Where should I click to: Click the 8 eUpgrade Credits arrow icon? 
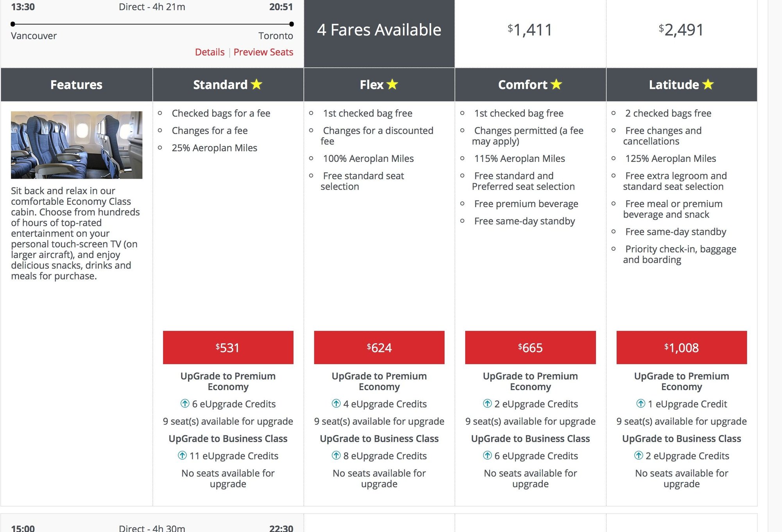(336, 455)
